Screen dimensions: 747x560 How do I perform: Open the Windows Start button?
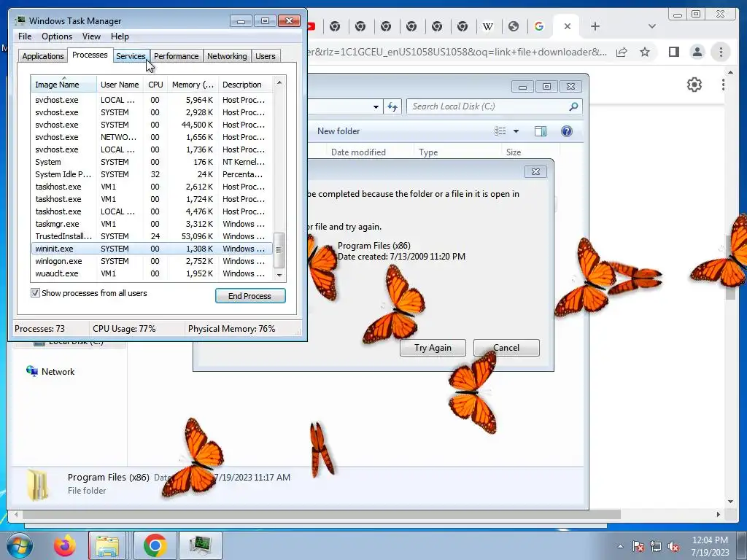(19, 545)
